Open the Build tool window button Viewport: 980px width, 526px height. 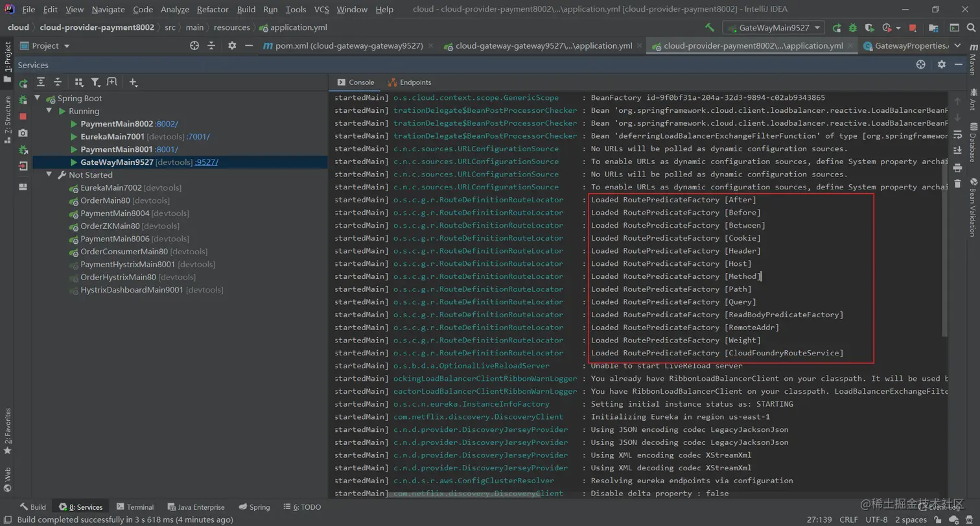[x=32, y=507]
